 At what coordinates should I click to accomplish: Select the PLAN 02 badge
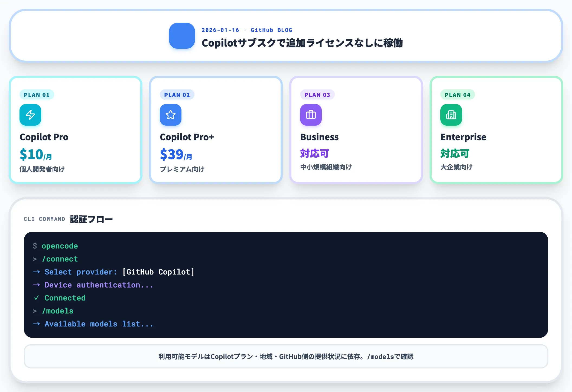(x=177, y=95)
